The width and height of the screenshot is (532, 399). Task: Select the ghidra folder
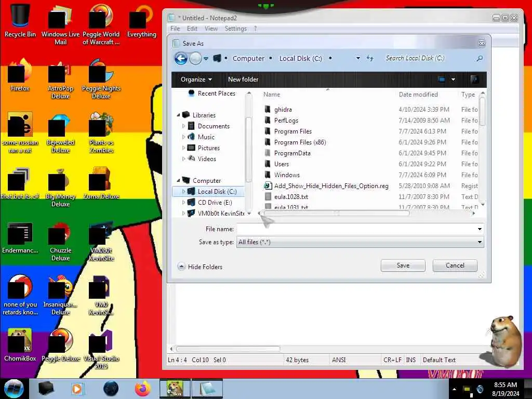[283, 110]
